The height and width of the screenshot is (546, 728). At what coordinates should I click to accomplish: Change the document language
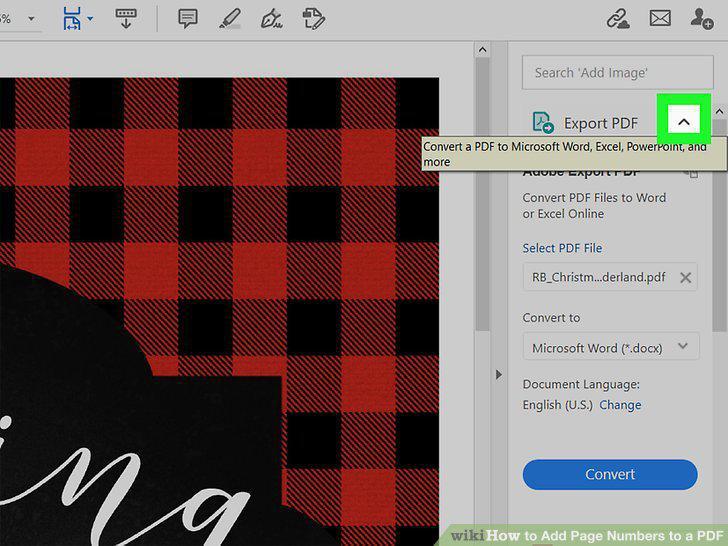[x=620, y=405]
